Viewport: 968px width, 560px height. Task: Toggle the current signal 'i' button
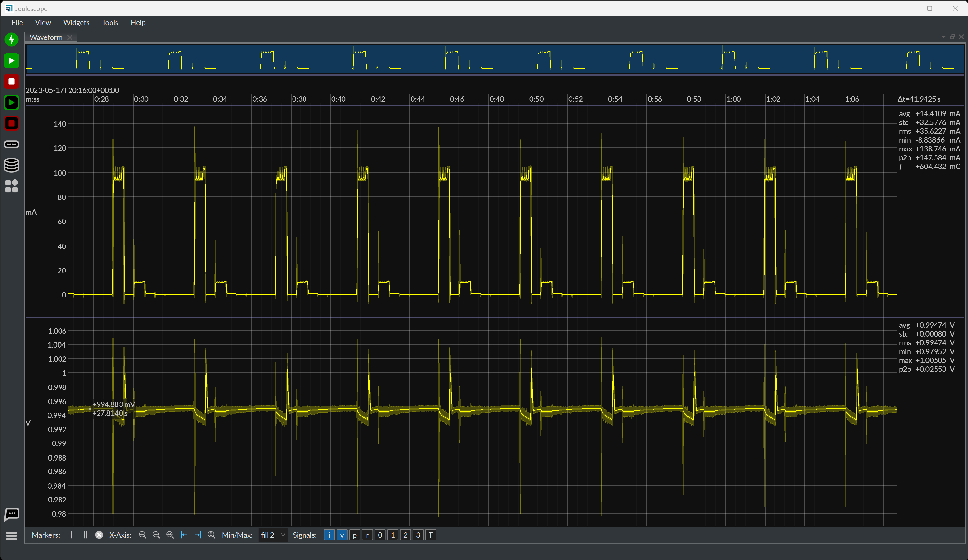[329, 535]
